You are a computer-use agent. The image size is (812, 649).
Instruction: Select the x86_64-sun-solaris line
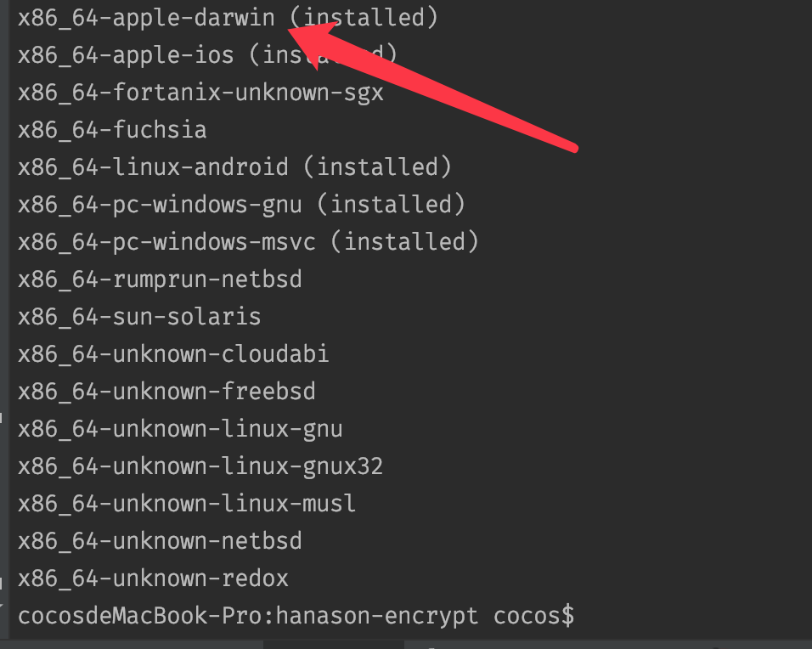point(139,317)
